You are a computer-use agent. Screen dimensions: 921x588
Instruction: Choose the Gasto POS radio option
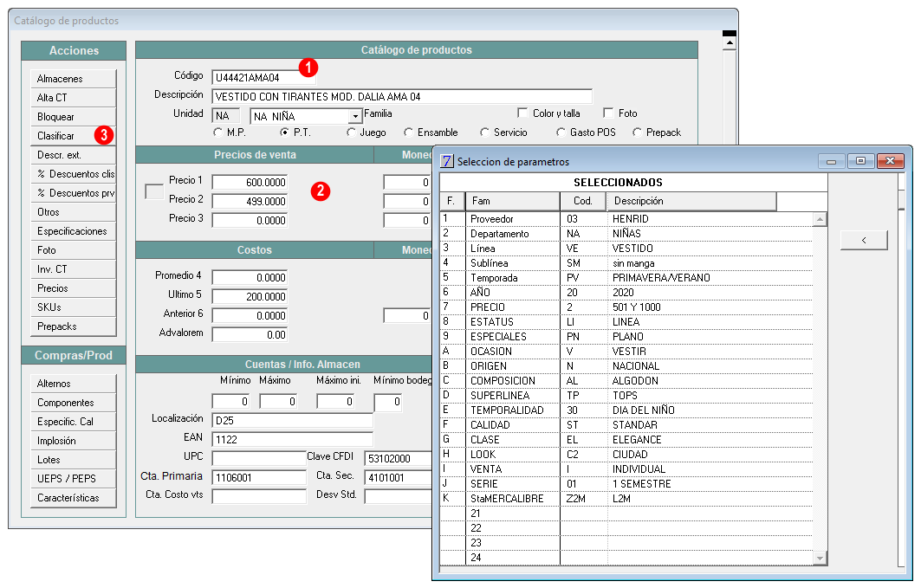(x=561, y=132)
